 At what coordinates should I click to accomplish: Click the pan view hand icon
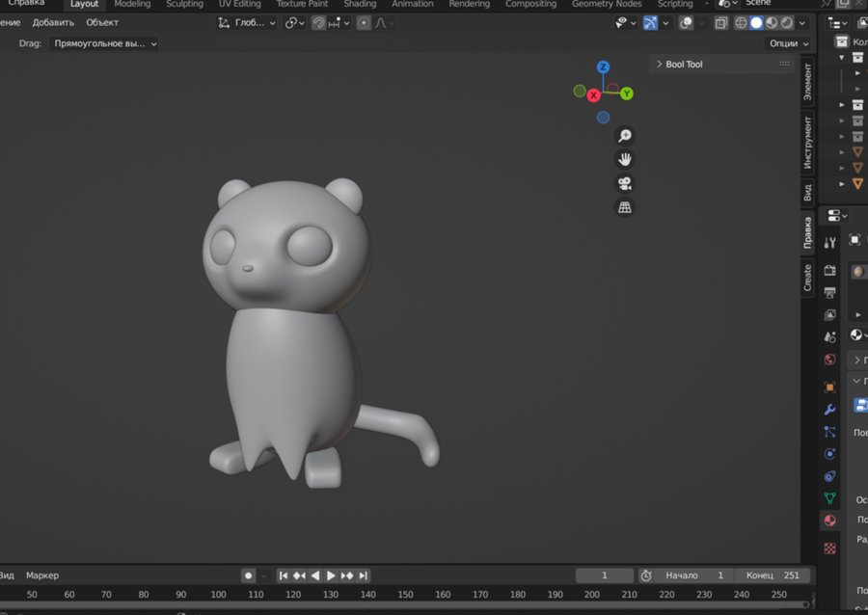tap(625, 159)
